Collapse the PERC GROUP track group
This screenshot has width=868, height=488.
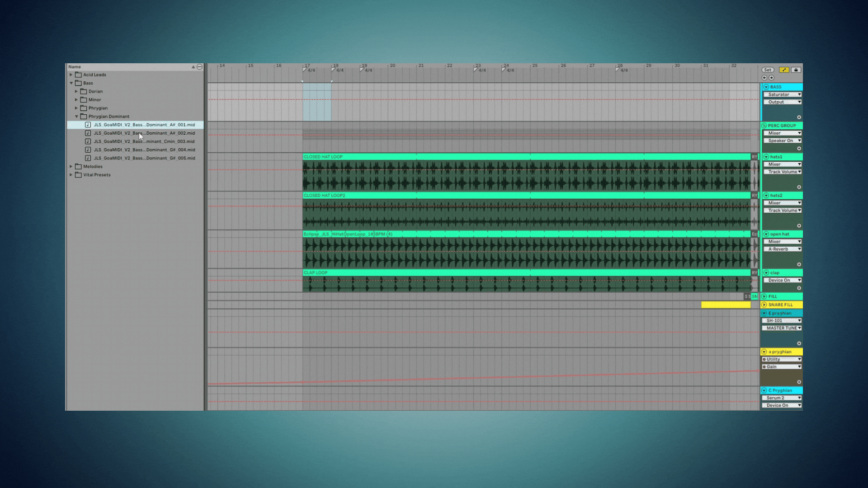[x=764, y=126]
